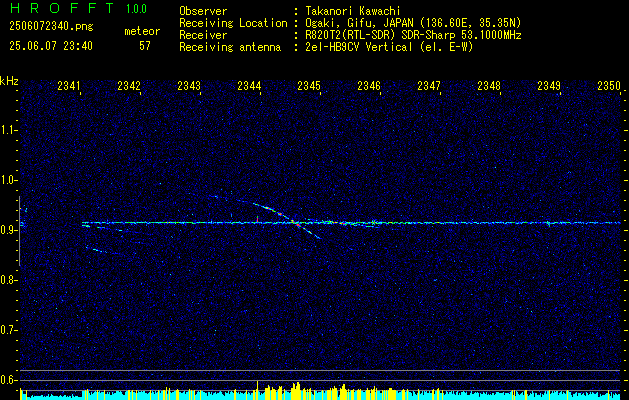
Task: Click the 2343 time axis label
Action: click(189, 85)
